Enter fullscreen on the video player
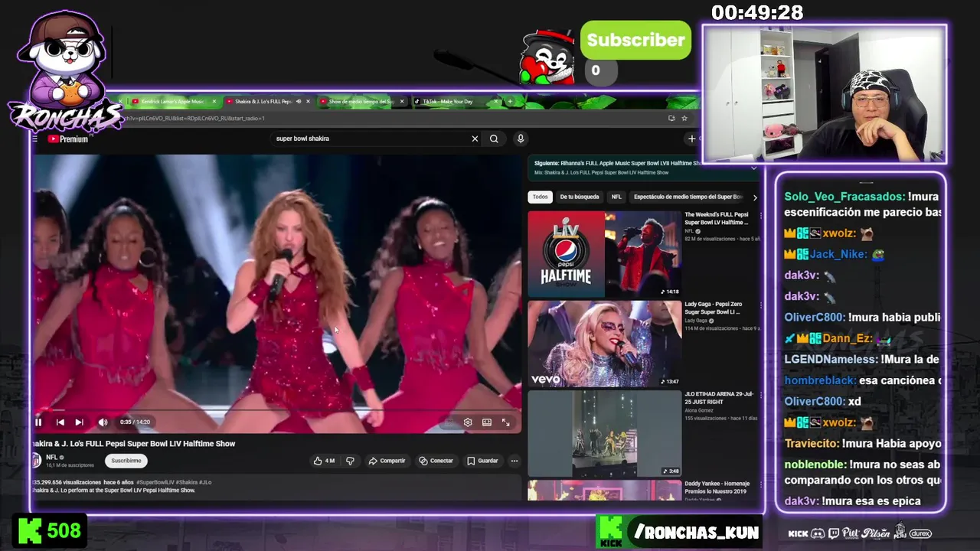The width and height of the screenshot is (980, 551). pos(505,422)
